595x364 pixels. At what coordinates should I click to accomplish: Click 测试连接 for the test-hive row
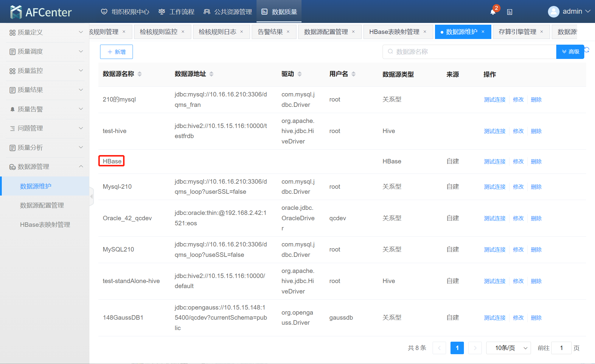pyautogui.click(x=495, y=131)
